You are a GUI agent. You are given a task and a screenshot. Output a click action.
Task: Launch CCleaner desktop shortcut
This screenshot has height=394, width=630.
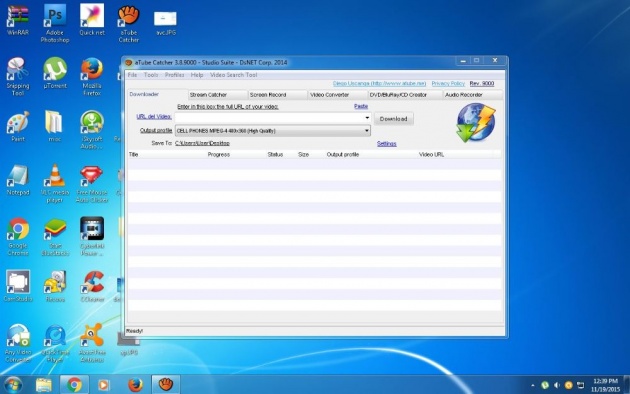coord(92,286)
